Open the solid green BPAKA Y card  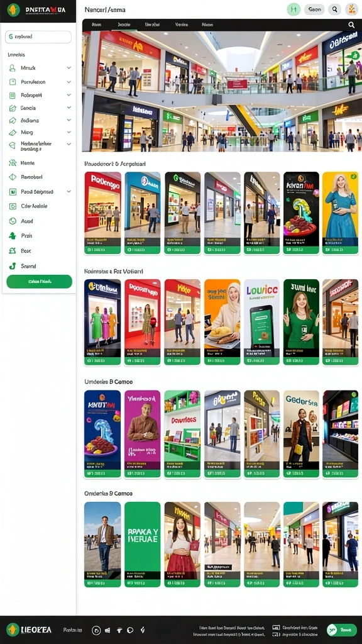pos(143,544)
